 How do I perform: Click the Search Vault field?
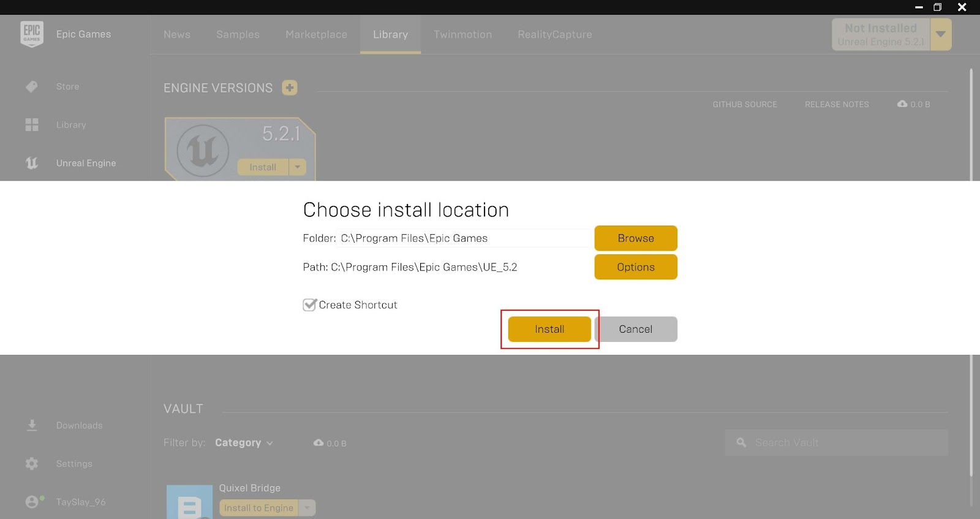click(x=837, y=442)
